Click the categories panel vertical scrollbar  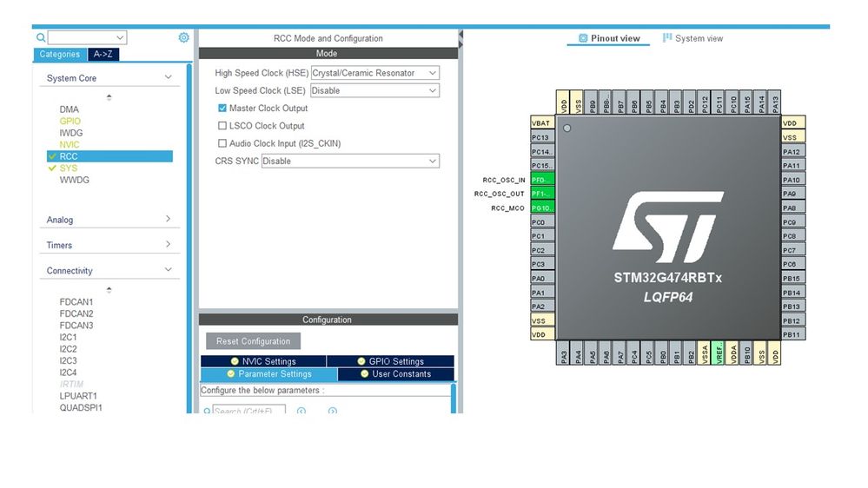(x=189, y=238)
